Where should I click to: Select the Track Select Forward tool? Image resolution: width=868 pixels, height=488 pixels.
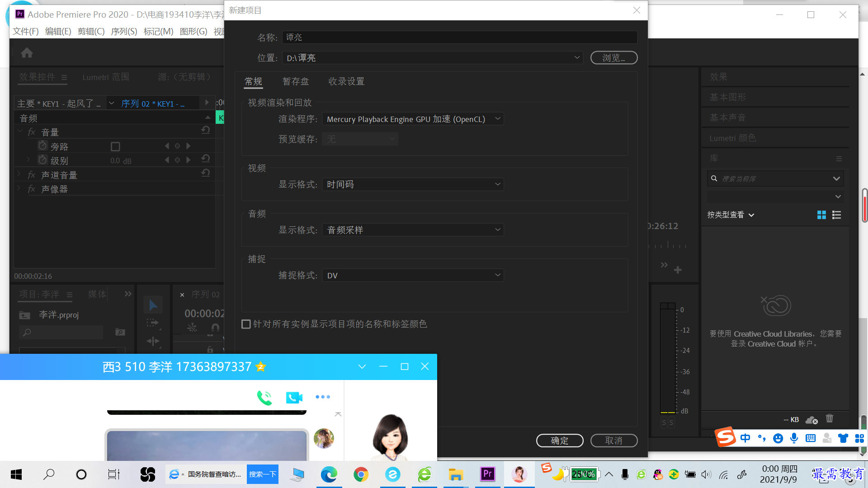(153, 323)
